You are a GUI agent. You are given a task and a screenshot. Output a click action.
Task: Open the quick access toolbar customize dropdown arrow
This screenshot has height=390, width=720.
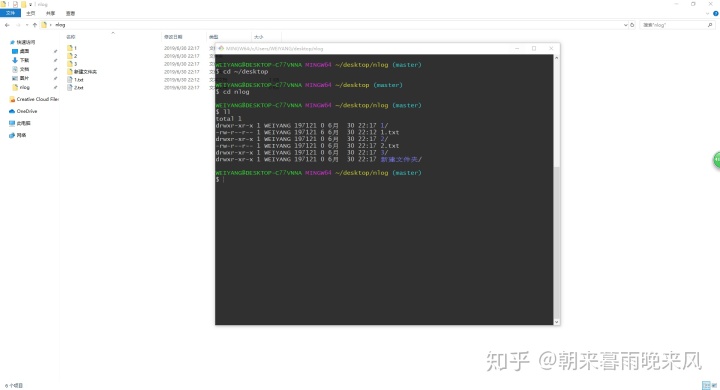(x=30, y=4)
